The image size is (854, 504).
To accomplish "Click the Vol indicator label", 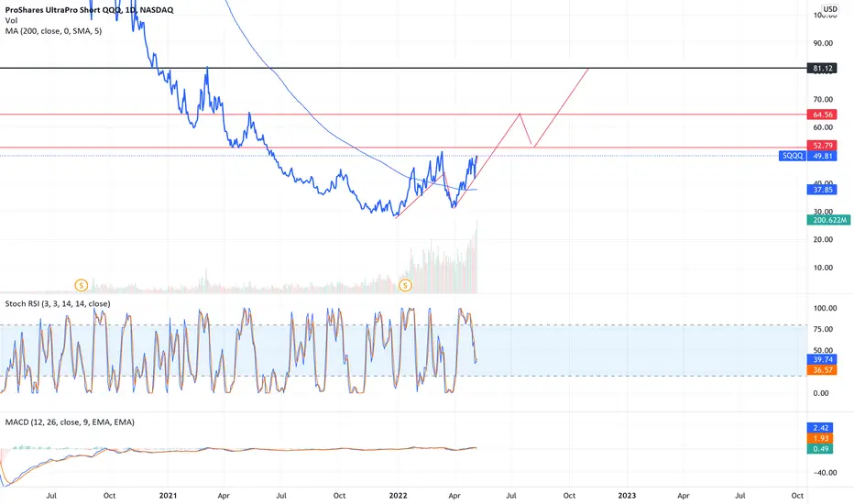I will 11,20.
